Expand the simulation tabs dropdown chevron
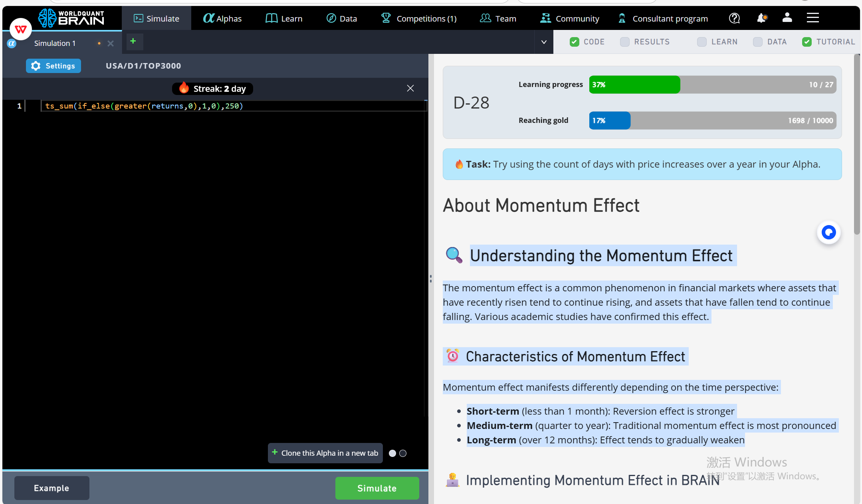862x504 pixels. (544, 42)
